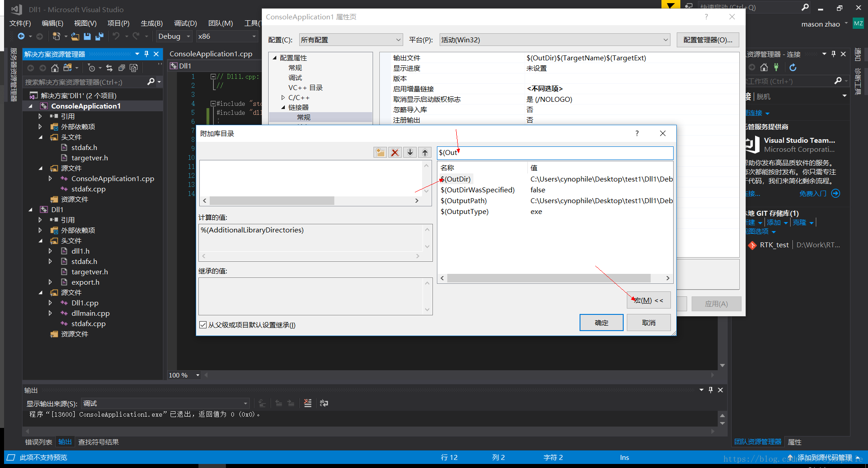The image size is (868, 468).
Task: Click the New Project toolbar icon
Action: (56, 36)
